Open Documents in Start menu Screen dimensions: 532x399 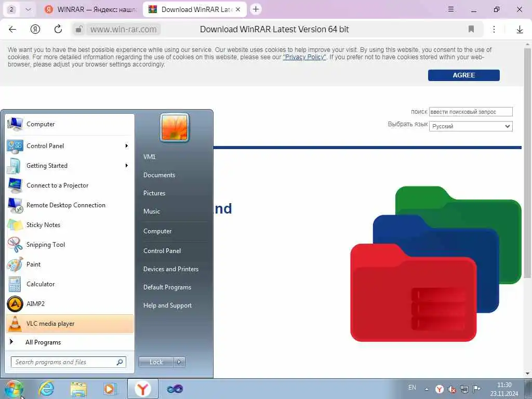click(159, 175)
